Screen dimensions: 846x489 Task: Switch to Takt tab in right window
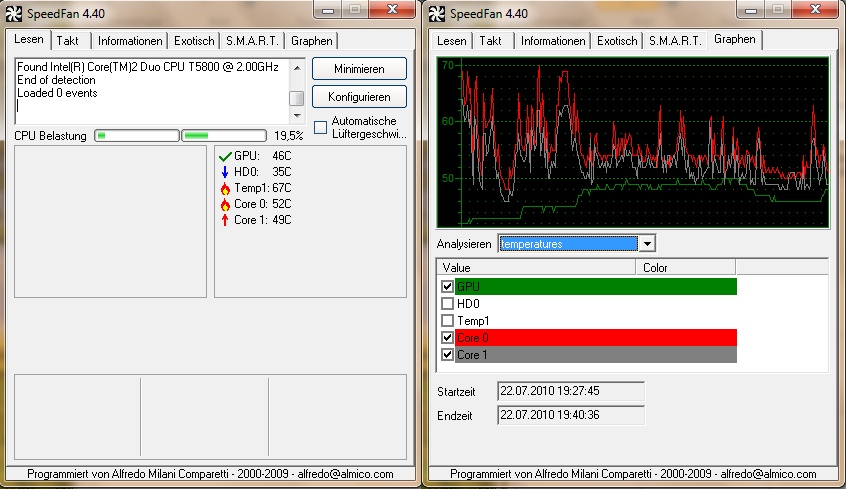tap(490, 41)
